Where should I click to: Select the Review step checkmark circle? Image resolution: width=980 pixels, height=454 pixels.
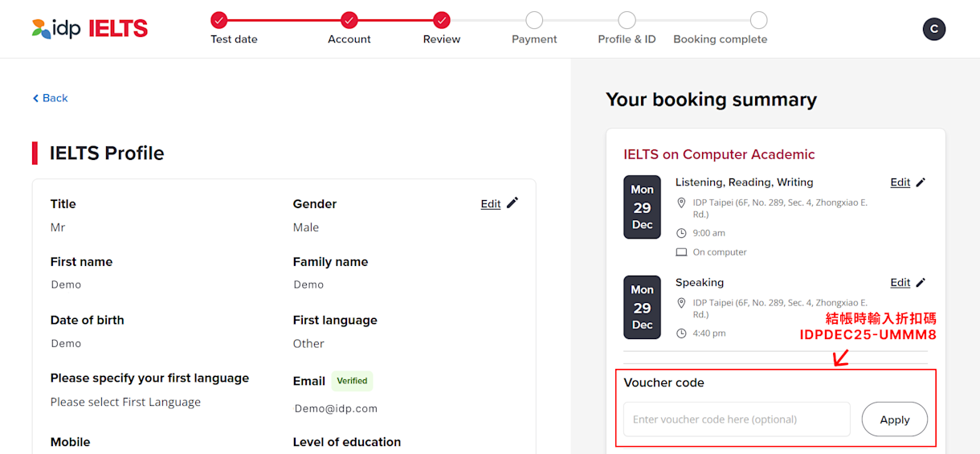(x=441, y=20)
